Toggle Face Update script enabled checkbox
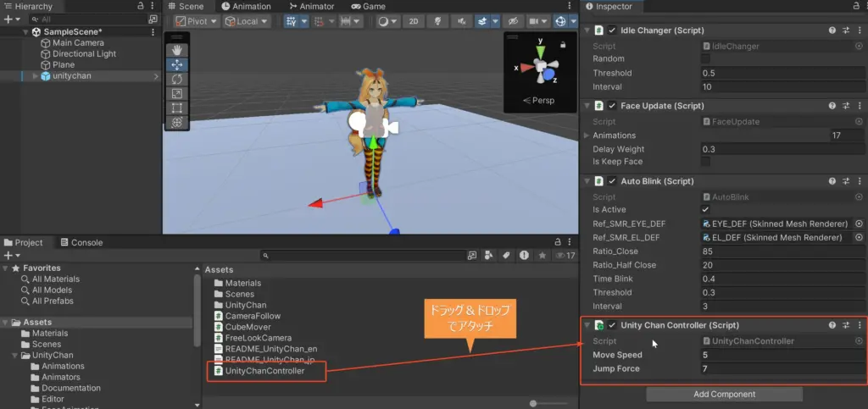Viewport: 868px width, 409px height. point(612,106)
